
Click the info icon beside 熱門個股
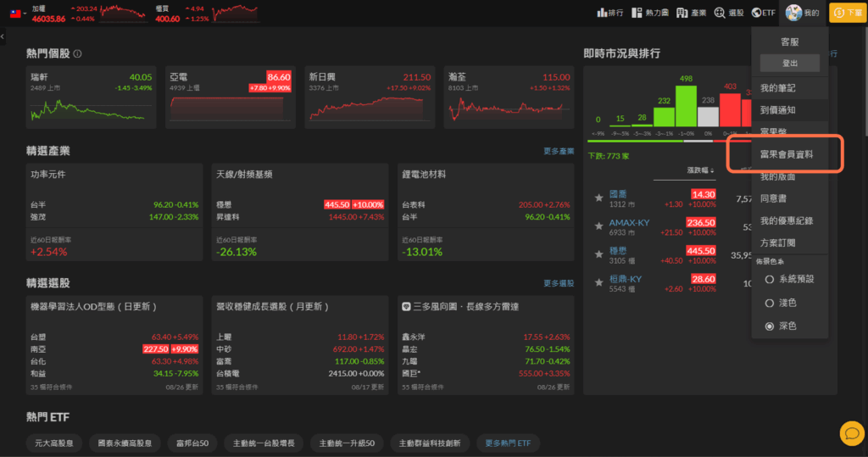click(77, 53)
